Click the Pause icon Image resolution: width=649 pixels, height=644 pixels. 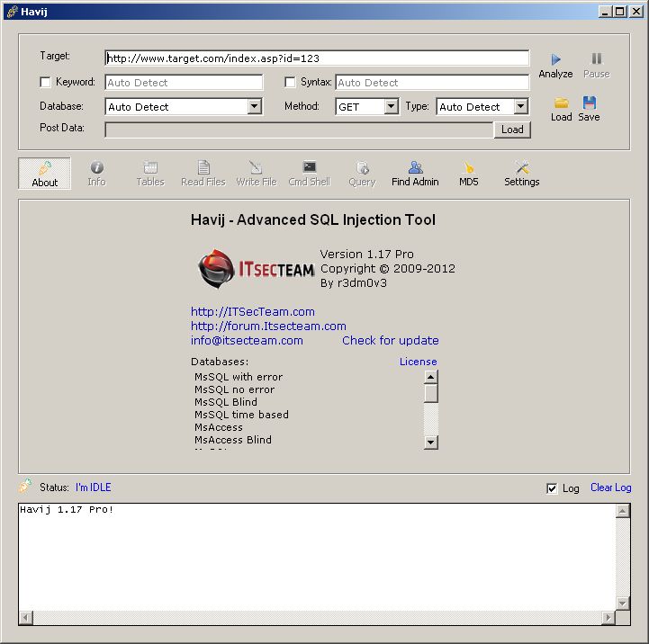pos(597,58)
